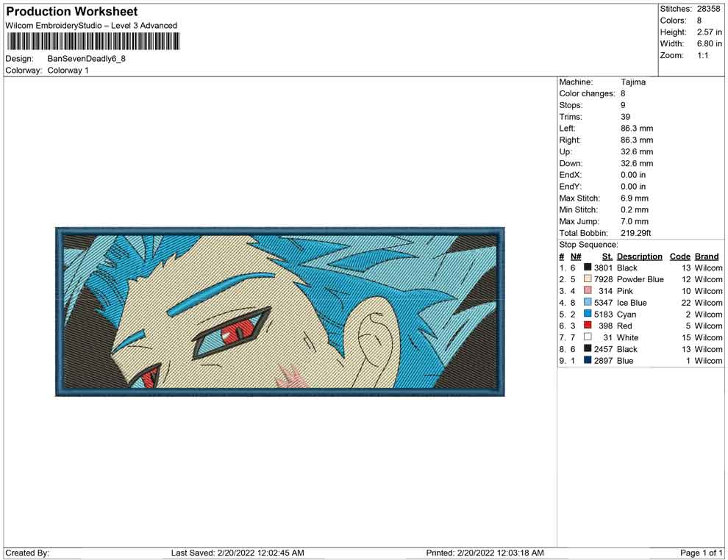Click the barcode under the worksheet title

(x=93, y=42)
